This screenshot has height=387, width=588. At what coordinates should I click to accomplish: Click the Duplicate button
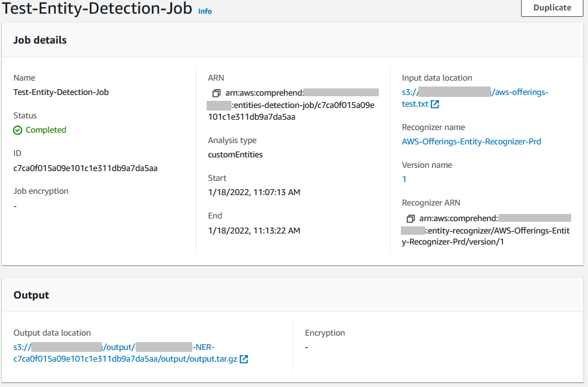click(x=552, y=8)
